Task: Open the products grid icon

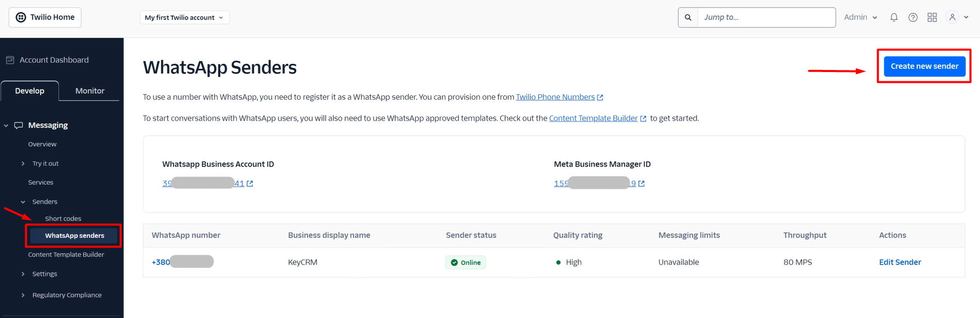Action: pyautogui.click(x=932, y=17)
